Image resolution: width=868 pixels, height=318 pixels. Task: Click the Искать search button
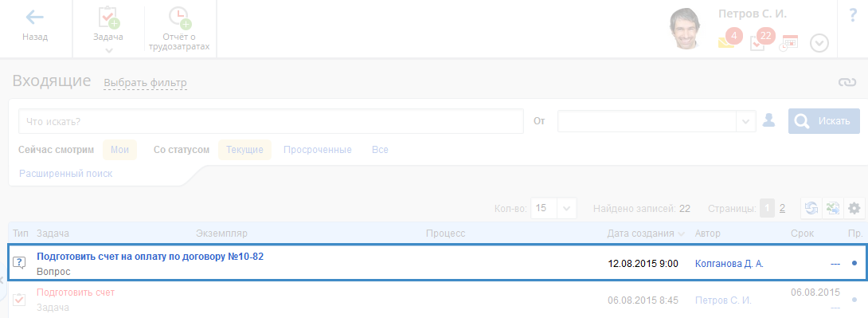click(x=823, y=121)
